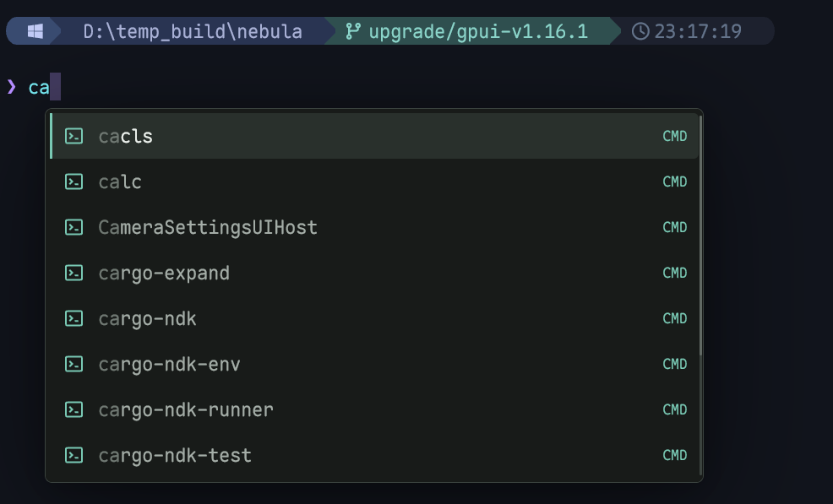Click the Windows logo icon in prompt
The image size is (833, 504).
[35, 31]
